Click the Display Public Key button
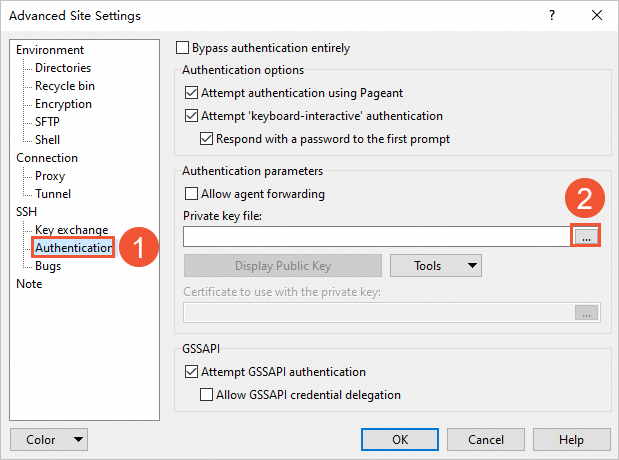This screenshot has width=619, height=460. click(x=283, y=265)
